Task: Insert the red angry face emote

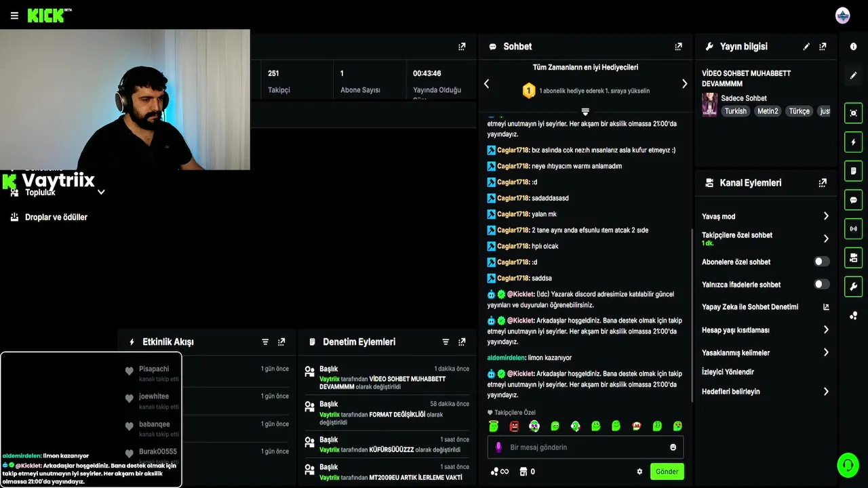Action: point(514,426)
